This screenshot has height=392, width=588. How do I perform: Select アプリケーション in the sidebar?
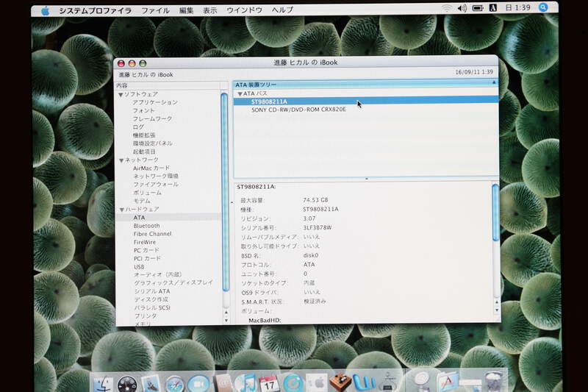tap(155, 102)
